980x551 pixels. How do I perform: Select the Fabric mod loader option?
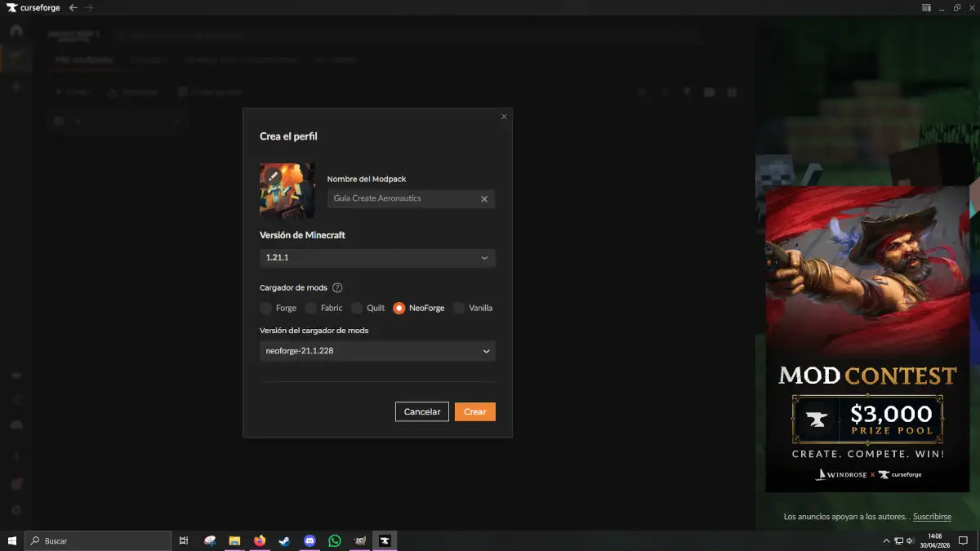coord(311,308)
